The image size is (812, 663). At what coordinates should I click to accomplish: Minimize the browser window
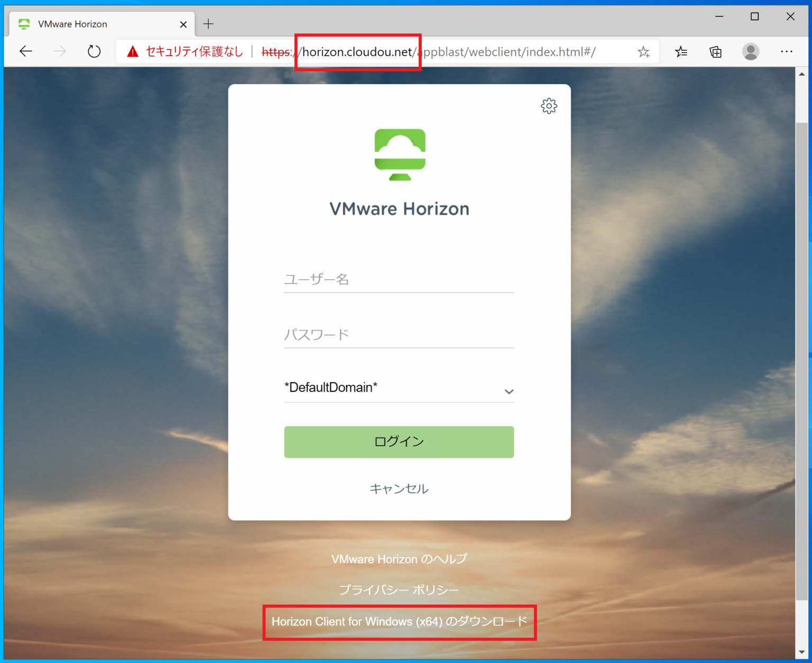[719, 17]
